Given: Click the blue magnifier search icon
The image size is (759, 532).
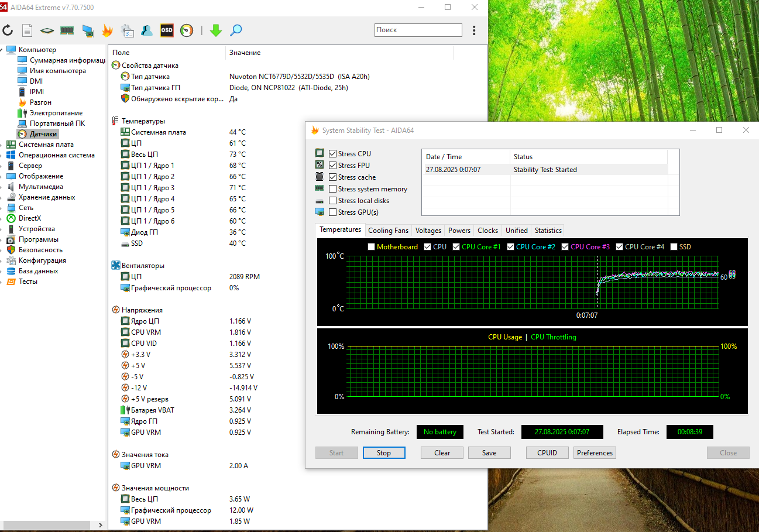Looking at the screenshot, I should click(236, 30).
